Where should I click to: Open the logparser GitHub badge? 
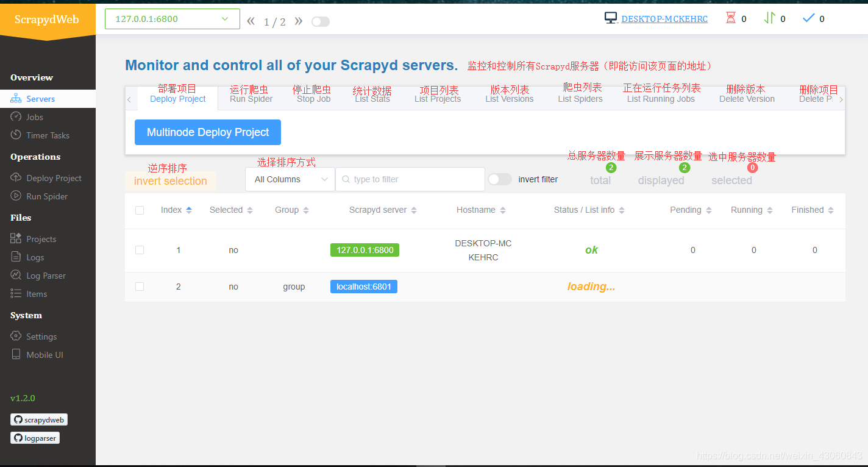(x=35, y=438)
